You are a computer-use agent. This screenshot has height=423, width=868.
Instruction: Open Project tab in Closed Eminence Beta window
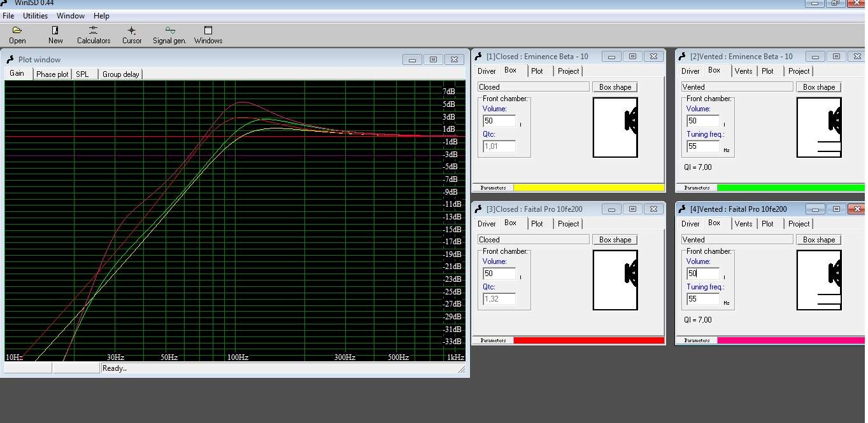pos(568,71)
